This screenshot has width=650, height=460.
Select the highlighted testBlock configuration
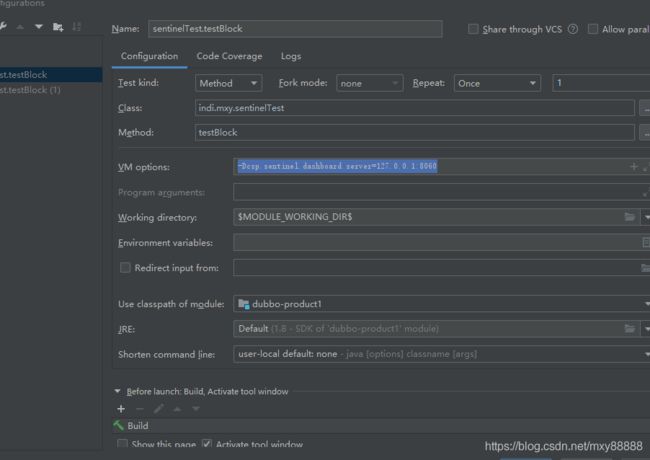point(51,75)
